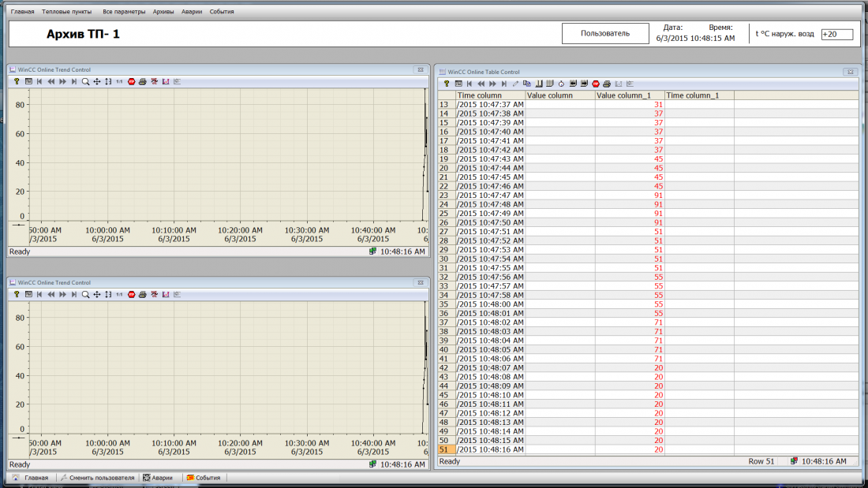868x488 pixels.
Task: Open the Архивы menu
Action: pos(163,12)
